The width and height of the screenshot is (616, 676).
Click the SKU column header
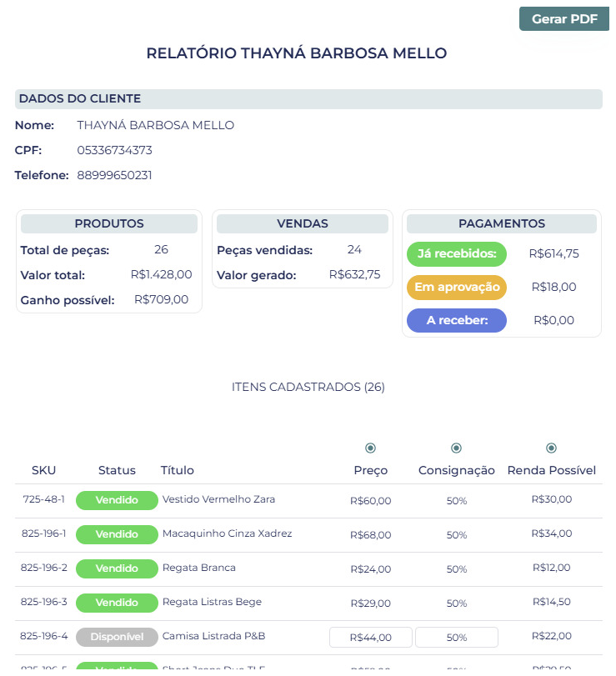(43, 470)
